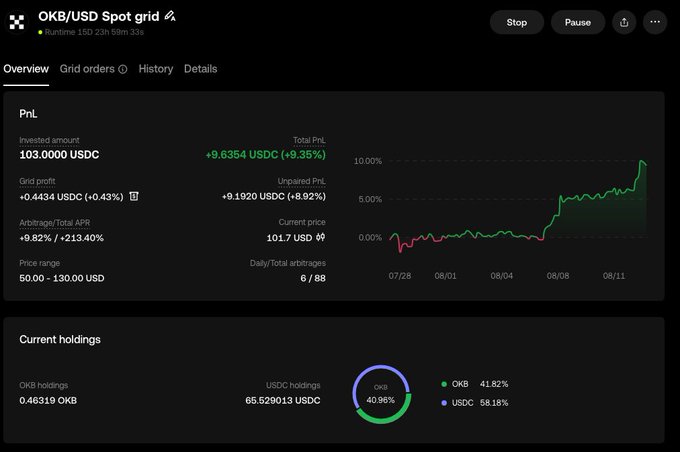
Task: Select the +0.4434 USDC grid profit value
Action: [71, 197]
